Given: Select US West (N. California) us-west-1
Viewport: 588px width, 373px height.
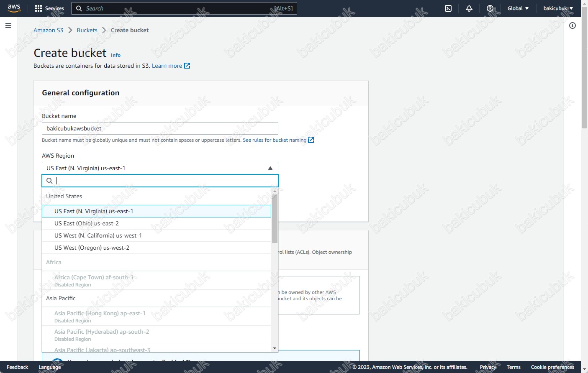Looking at the screenshot, I should pos(157,235).
